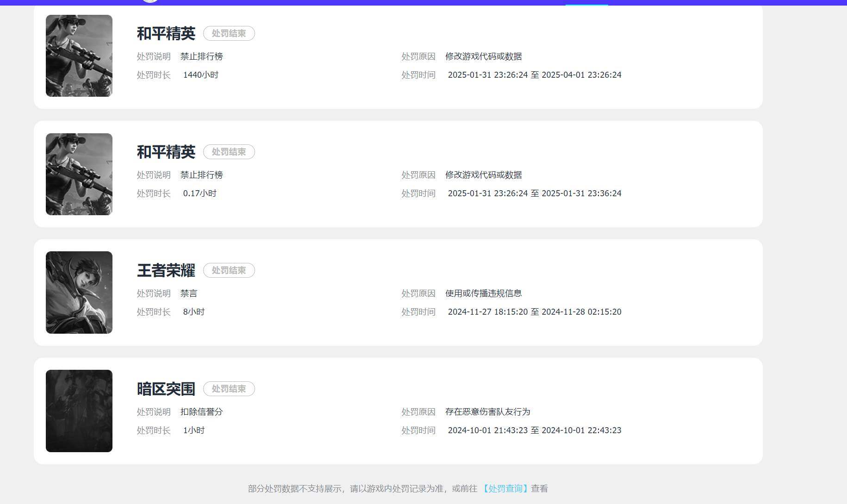Click 禁止排行榜 in the 0.17小时 record
This screenshot has width=847, height=504.
click(202, 175)
